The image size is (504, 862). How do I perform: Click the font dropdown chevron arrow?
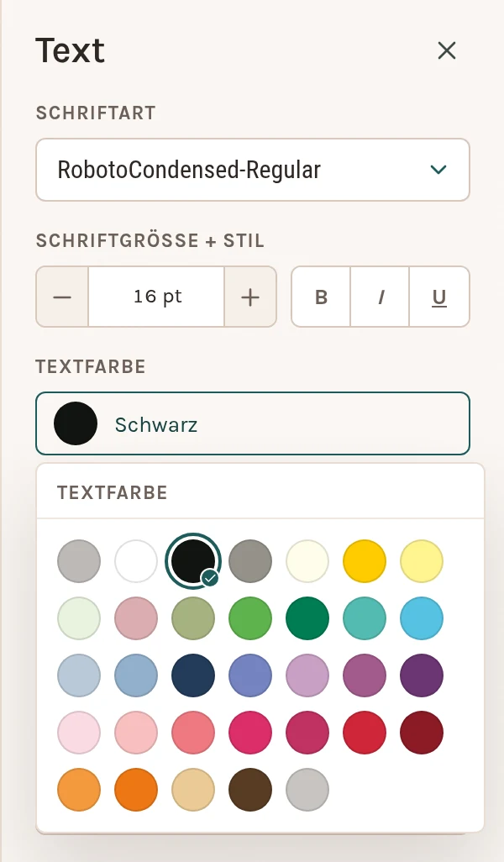coord(438,170)
